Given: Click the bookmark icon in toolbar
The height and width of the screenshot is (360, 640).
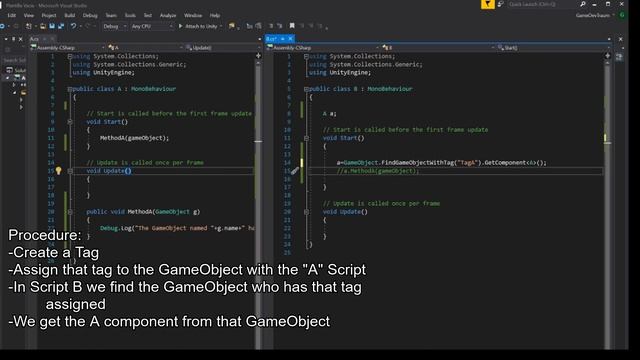Looking at the screenshot, I should point(292,26).
